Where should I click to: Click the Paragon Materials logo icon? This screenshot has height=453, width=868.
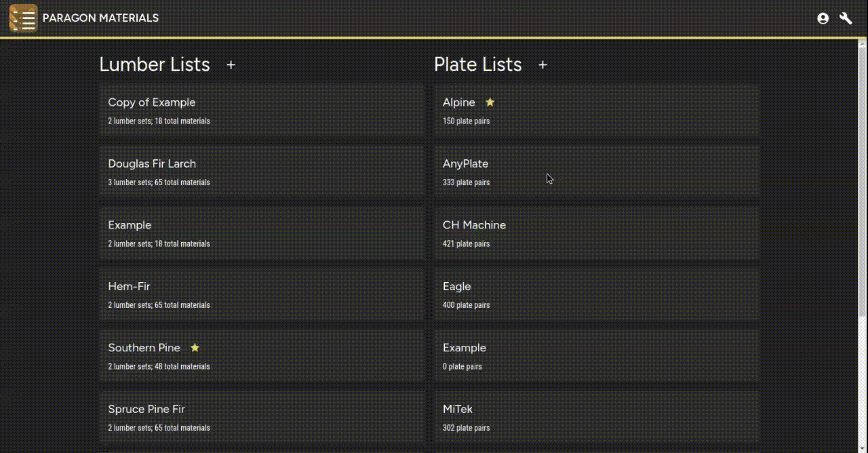tap(23, 18)
